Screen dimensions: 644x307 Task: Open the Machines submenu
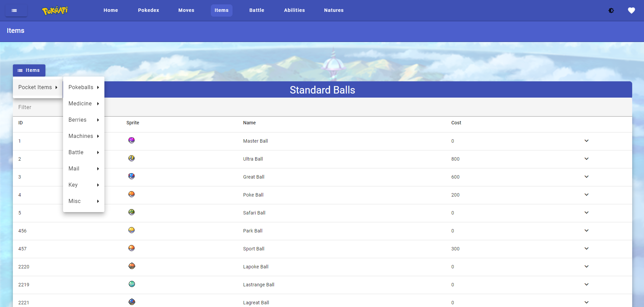(84, 136)
